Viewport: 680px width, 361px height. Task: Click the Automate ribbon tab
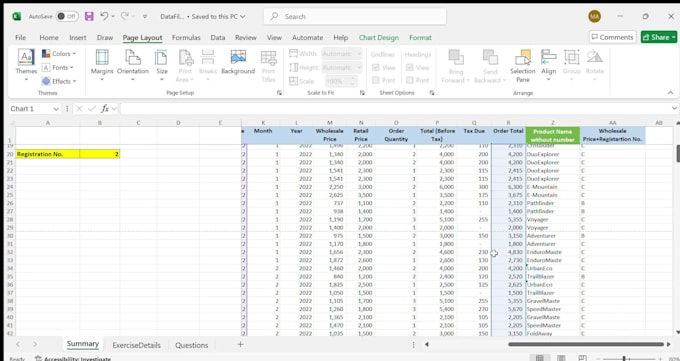click(307, 38)
